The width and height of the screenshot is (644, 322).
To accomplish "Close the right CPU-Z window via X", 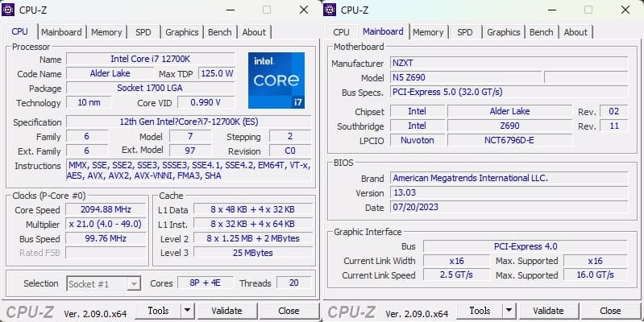I will (x=625, y=10).
